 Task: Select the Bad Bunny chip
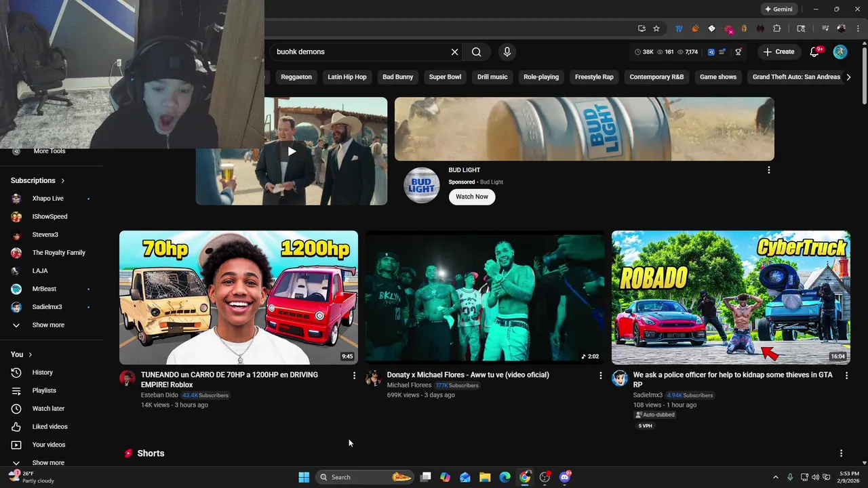pyautogui.click(x=397, y=77)
